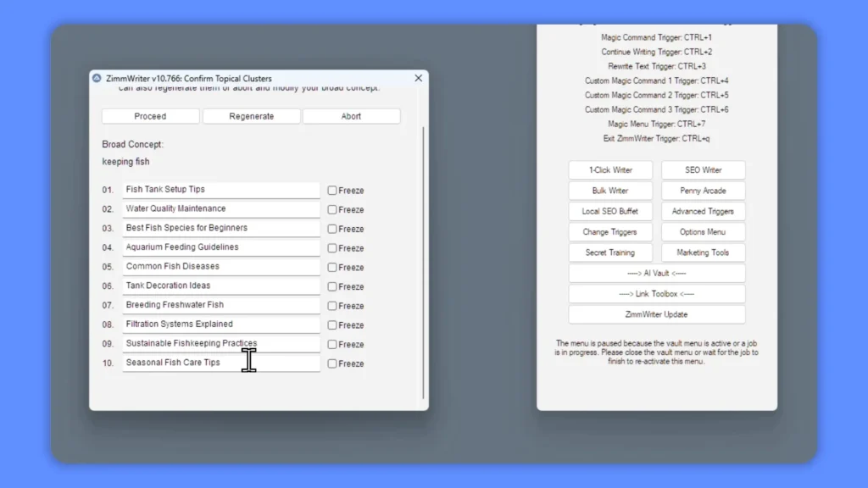Open Secret Training
Image resolution: width=868 pixels, height=488 pixels.
point(609,252)
